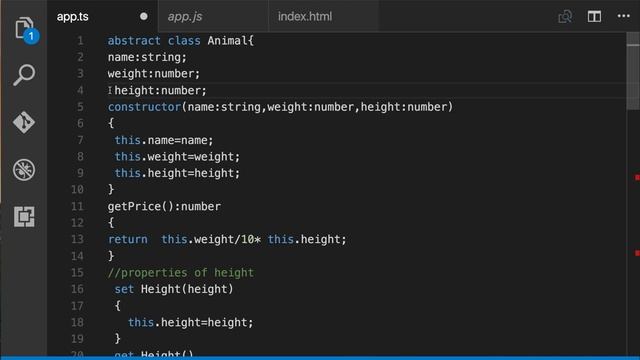
Task: Click the vertical scrollbar thumb
Action: (633, 71)
